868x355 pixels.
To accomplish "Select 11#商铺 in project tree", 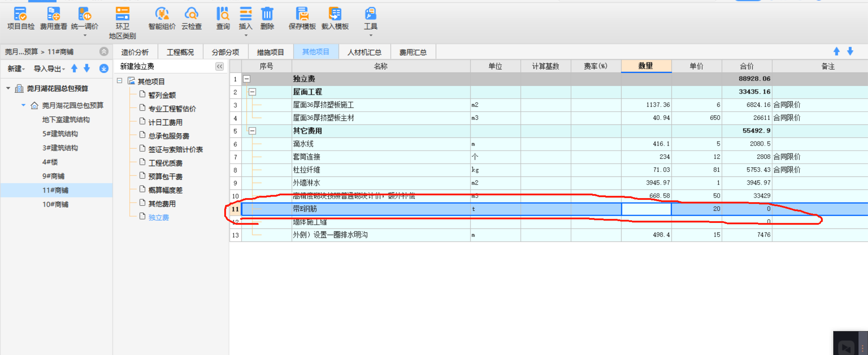I will [x=56, y=190].
